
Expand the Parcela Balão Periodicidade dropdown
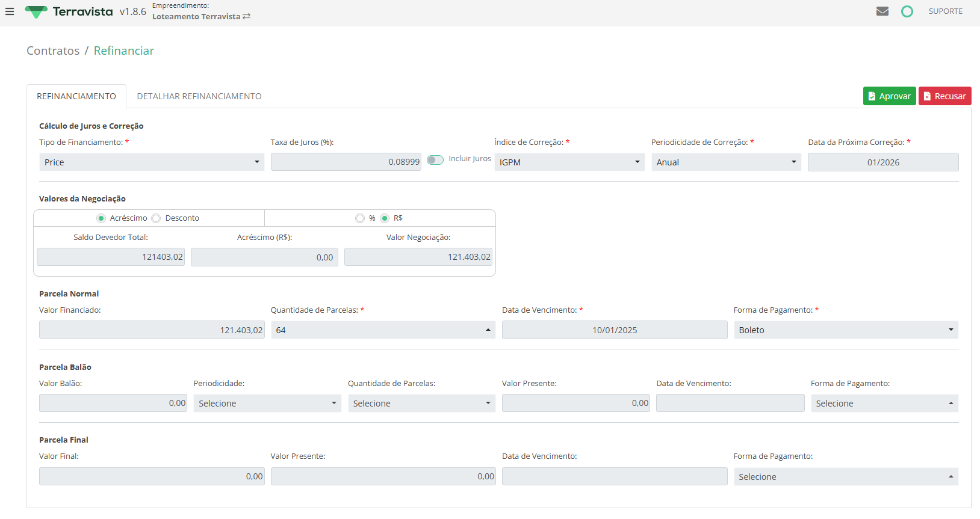point(267,404)
